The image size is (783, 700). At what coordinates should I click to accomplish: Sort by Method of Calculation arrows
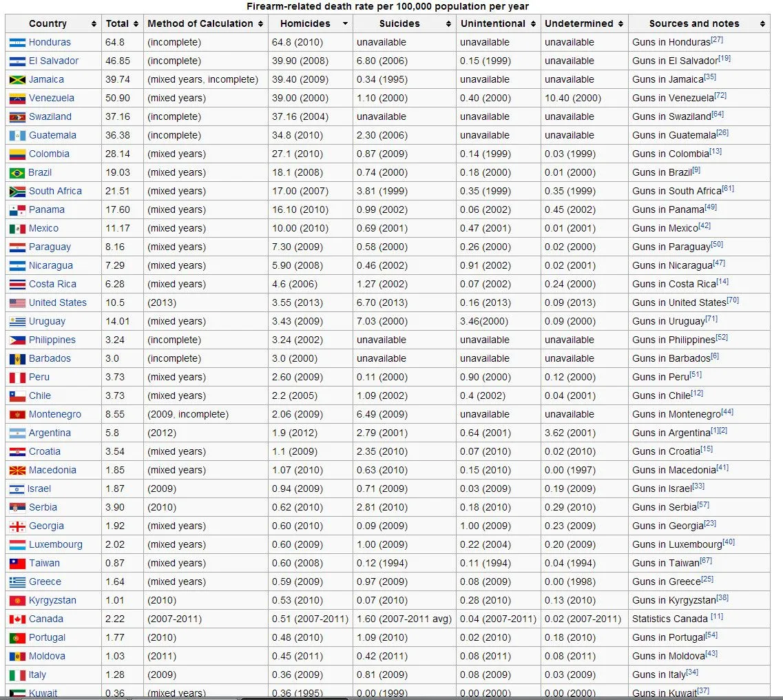260,24
